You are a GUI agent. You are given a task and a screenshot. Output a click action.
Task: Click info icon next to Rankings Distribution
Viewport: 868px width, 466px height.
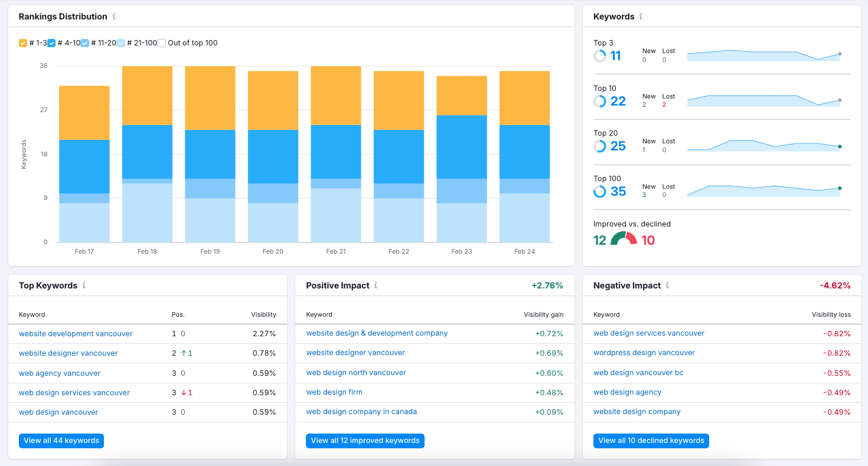[114, 17]
